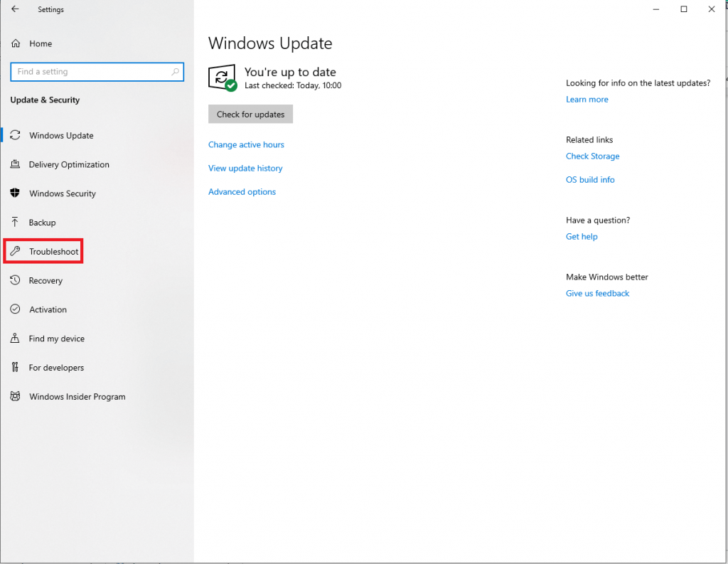Click 'Looking for info on the latest updates?'
Viewport: 728px width, 564px height.
click(x=638, y=83)
